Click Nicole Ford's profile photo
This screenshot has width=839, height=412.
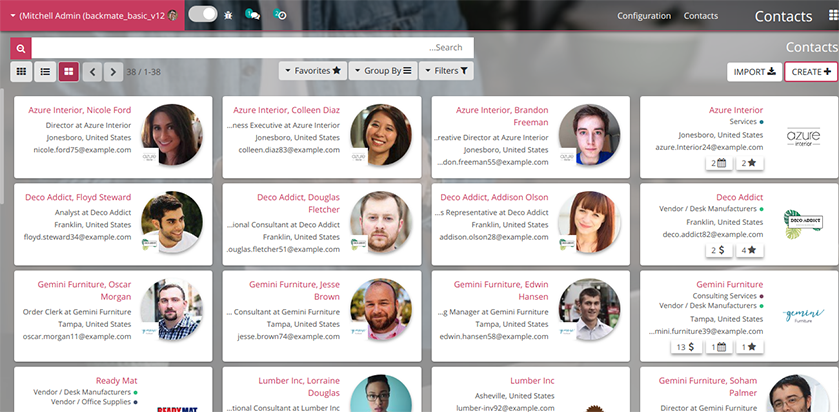pyautogui.click(x=172, y=134)
